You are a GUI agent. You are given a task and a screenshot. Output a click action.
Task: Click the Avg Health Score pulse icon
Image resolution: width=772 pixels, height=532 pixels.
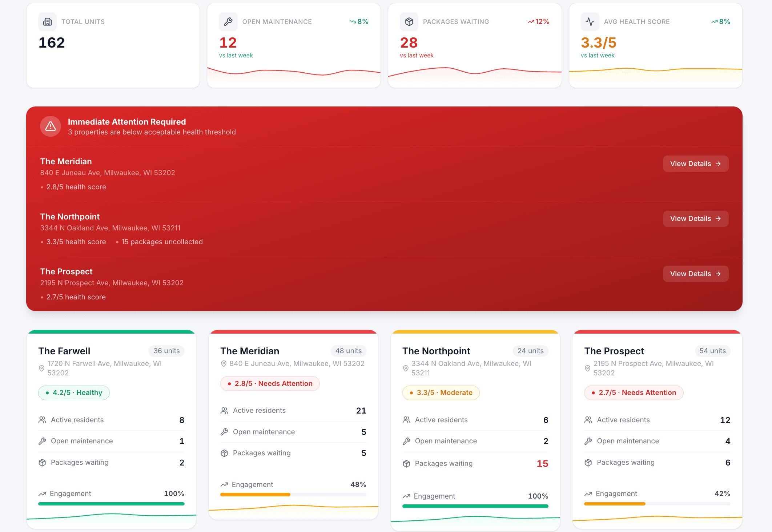point(590,22)
